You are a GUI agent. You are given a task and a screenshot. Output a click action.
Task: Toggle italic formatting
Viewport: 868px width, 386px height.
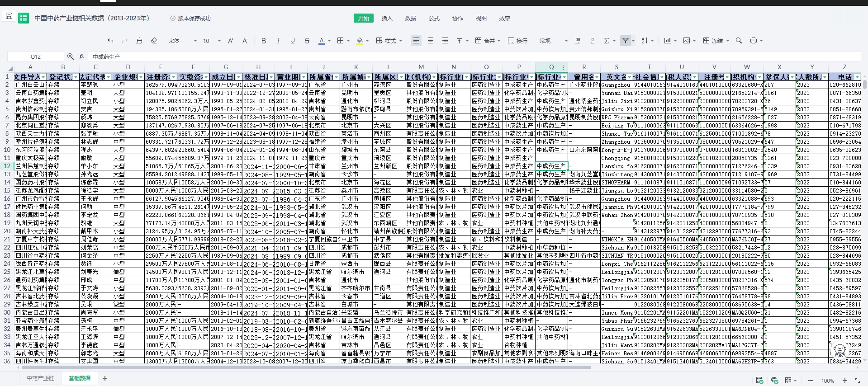[x=278, y=41]
